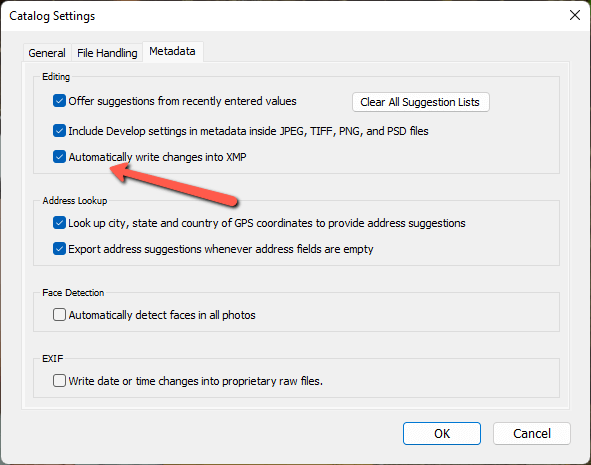
Task: Click Clear All Suggestion Lists button
Action: tap(420, 102)
